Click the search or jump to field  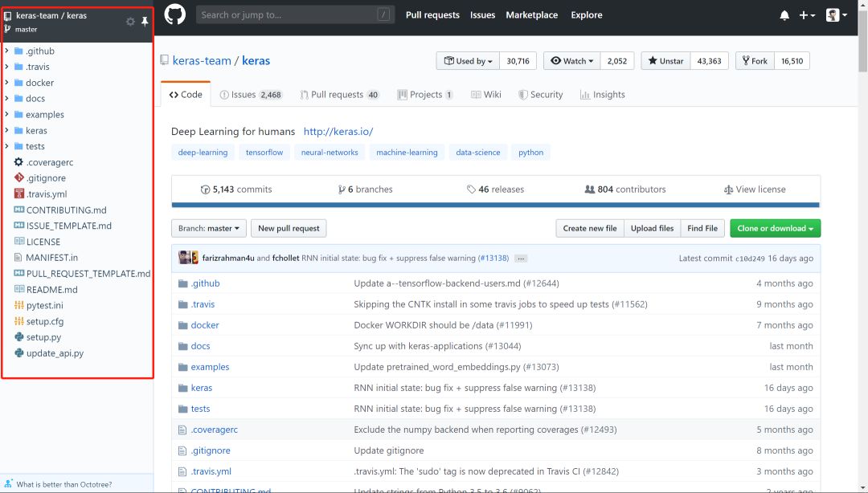[295, 15]
